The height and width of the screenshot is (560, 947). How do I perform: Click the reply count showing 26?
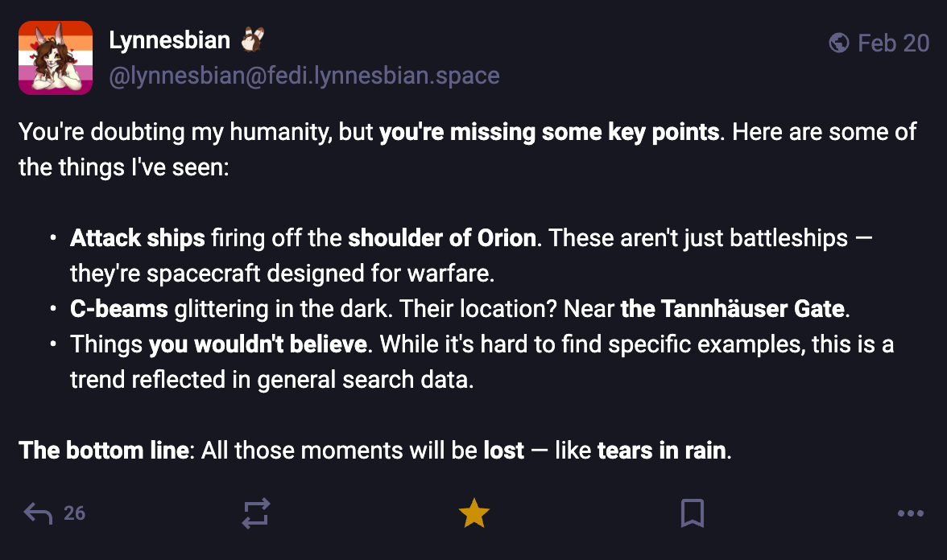point(74,513)
